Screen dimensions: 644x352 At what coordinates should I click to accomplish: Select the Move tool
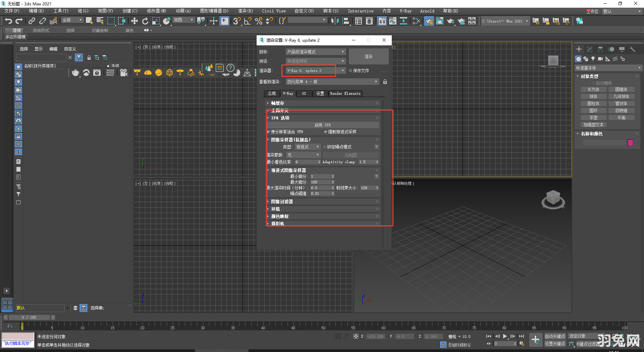[135, 21]
